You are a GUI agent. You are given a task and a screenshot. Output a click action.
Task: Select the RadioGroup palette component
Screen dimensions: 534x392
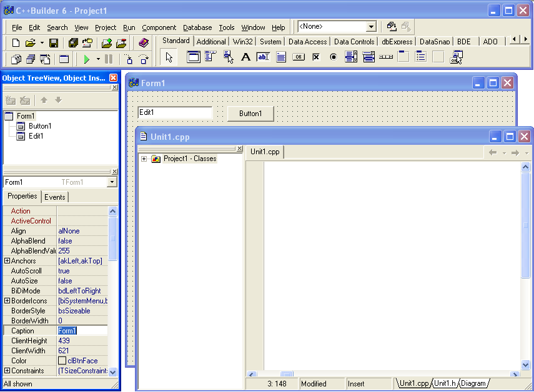click(422, 57)
